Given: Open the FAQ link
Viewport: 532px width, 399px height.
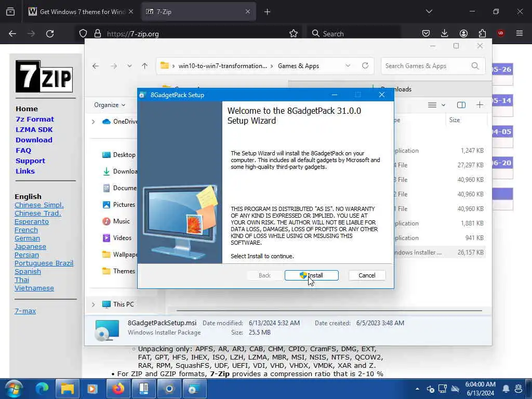Looking at the screenshot, I should click(23, 150).
